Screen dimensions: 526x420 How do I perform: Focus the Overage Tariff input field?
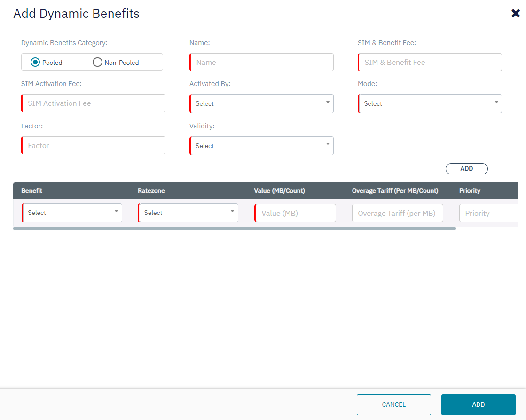[397, 213]
